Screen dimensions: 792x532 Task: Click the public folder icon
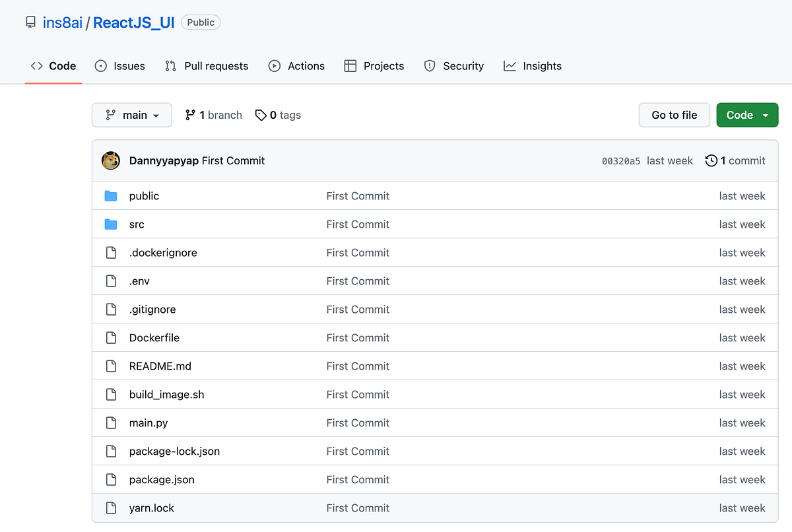[x=110, y=195]
